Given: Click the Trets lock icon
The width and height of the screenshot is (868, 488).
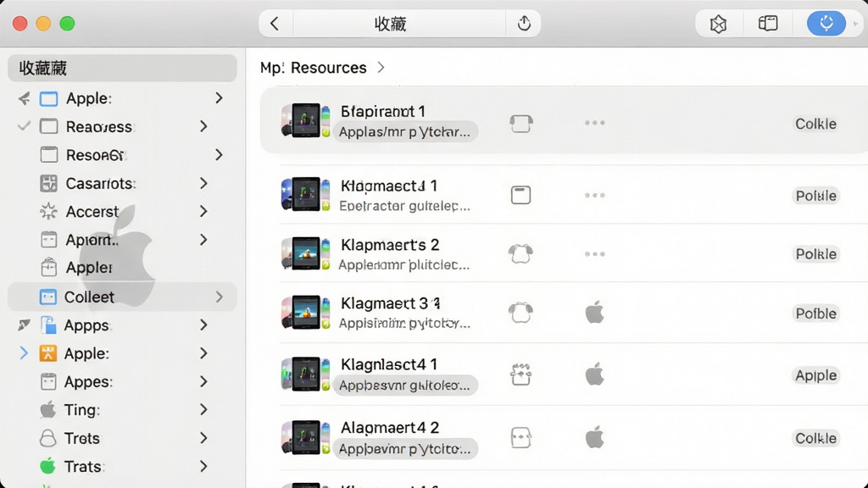Looking at the screenshot, I should (48, 438).
